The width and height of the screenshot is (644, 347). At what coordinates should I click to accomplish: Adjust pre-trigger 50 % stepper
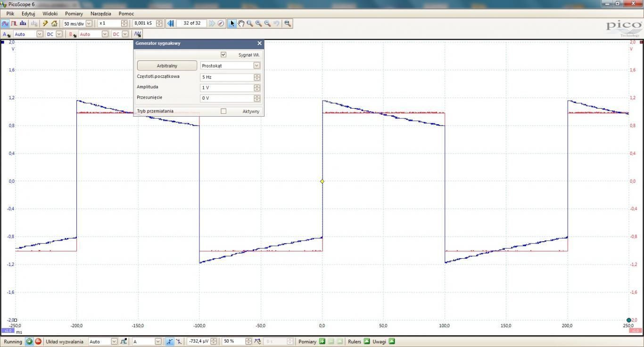(x=249, y=341)
